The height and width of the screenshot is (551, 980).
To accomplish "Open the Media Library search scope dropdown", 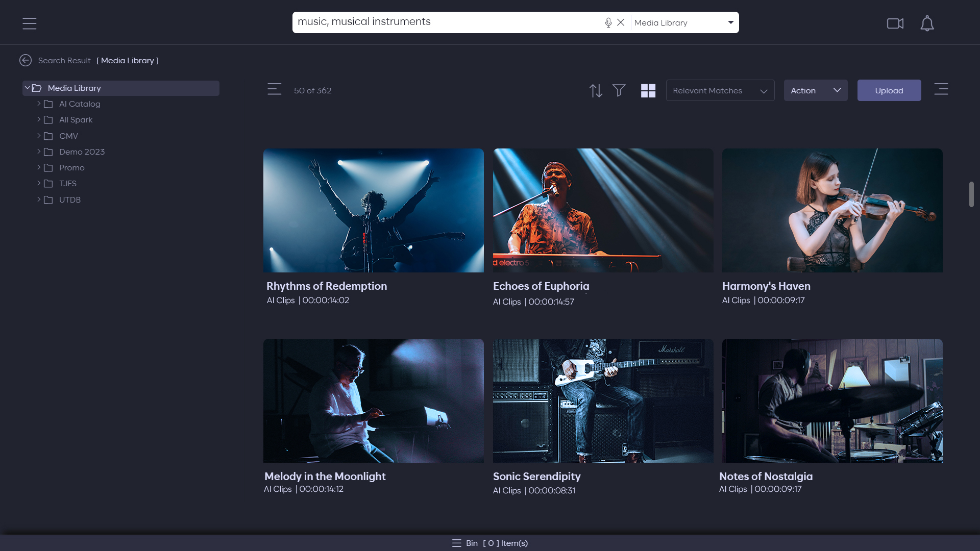I will [684, 22].
